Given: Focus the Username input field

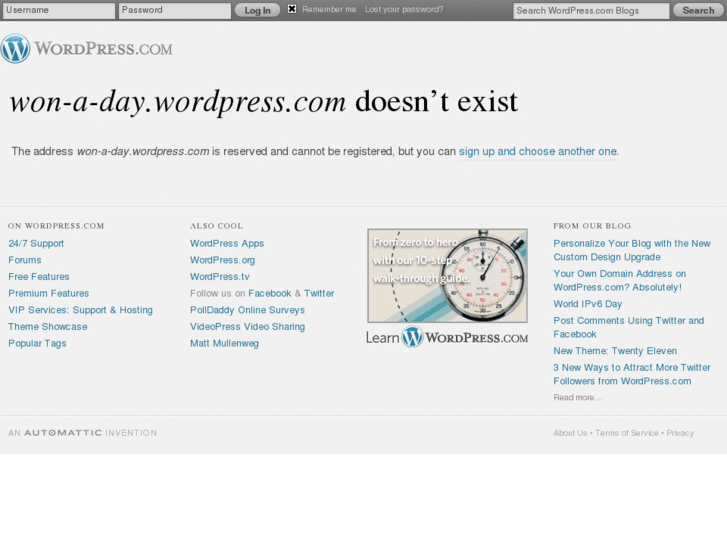Looking at the screenshot, I should 59,10.
